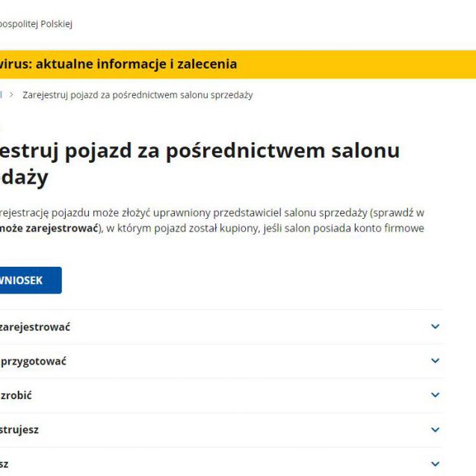Click the 'daży' second heading line

(24, 178)
